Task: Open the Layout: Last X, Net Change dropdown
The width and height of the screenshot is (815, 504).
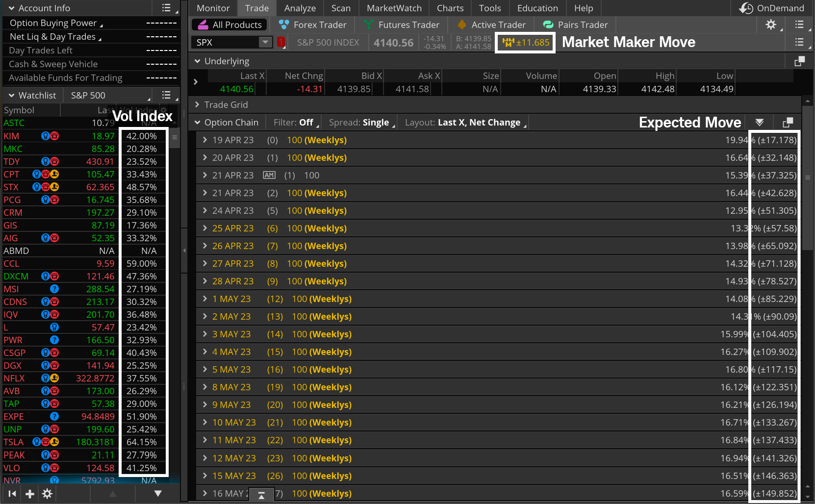Action: click(465, 122)
